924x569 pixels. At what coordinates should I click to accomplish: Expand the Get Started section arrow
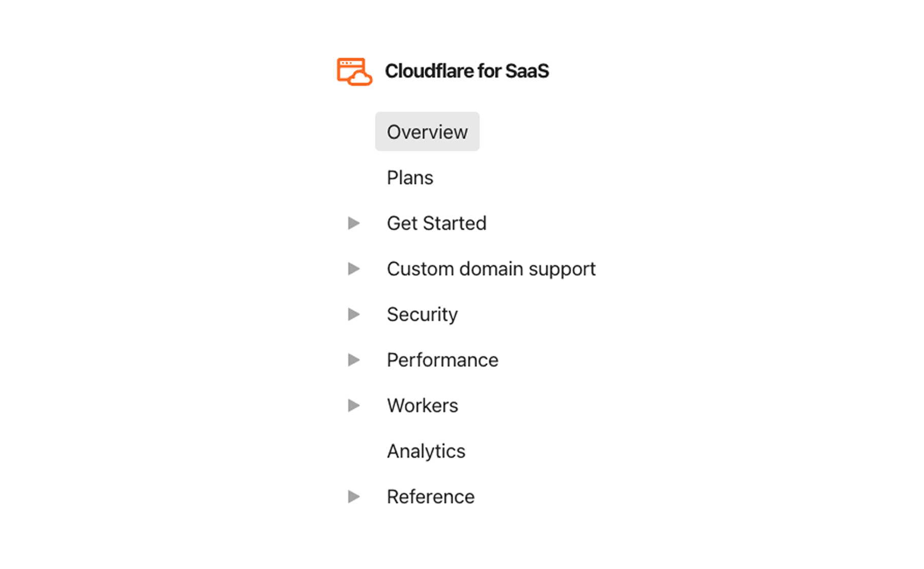[354, 223]
